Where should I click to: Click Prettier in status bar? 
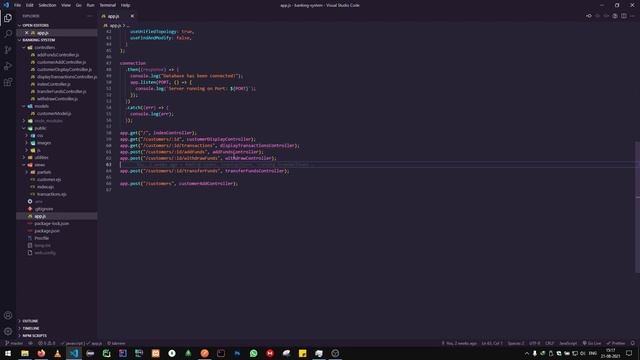tap(616, 343)
